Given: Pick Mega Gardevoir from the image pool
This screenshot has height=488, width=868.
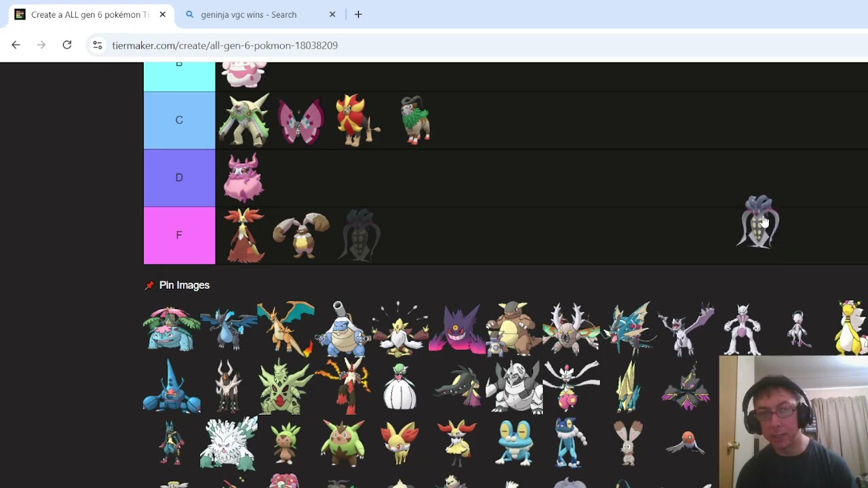Looking at the screenshot, I should pyautogui.click(x=400, y=386).
